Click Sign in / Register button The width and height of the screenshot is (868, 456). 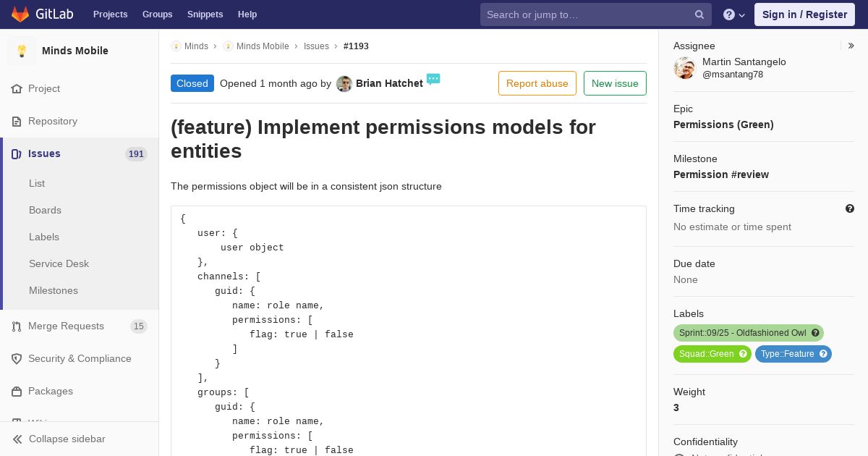pos(804,14)
